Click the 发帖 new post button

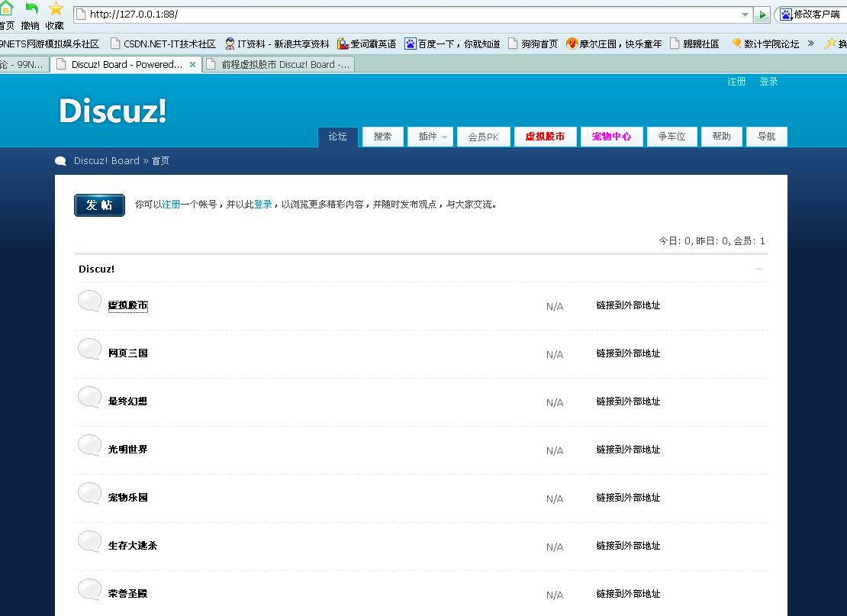click(x=99, y=205)
